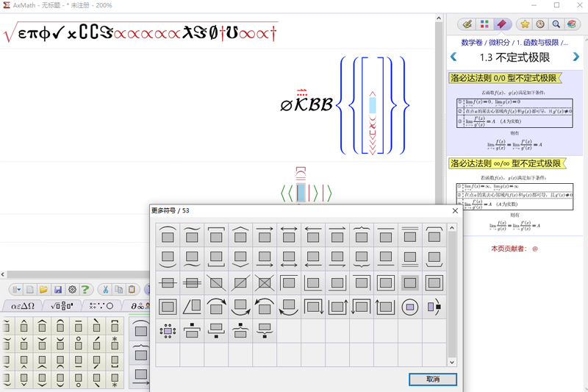Image resolution: width=588 pixels, height=392 pixels.
Task: Select the red bookmark panel button
Action: point(502,24)
